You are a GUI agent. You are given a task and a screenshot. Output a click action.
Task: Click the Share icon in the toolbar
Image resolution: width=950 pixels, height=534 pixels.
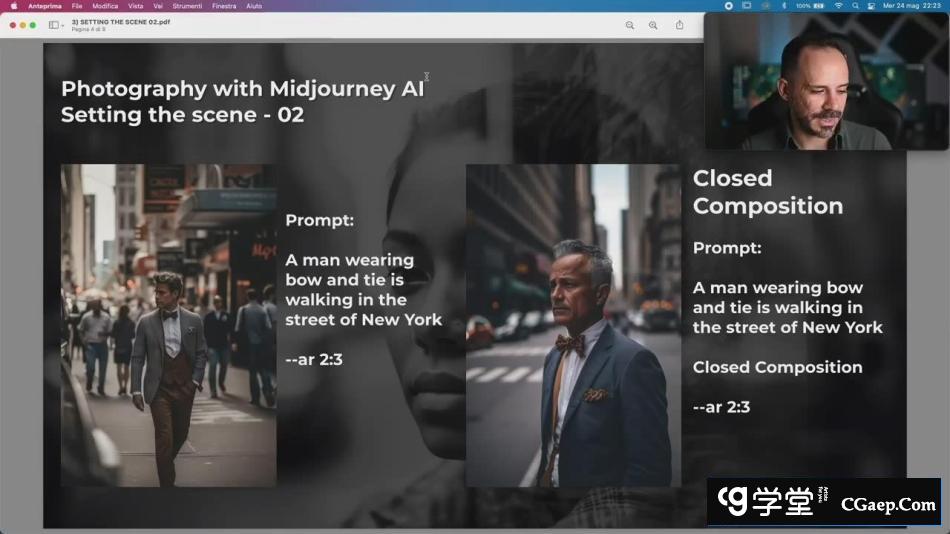coord(680,25)
